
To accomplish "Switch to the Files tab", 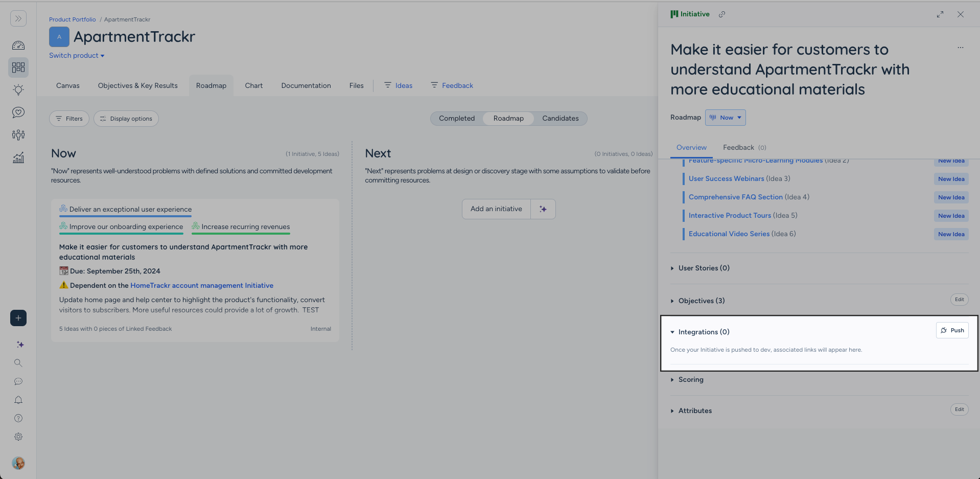I will pos(357,86).
